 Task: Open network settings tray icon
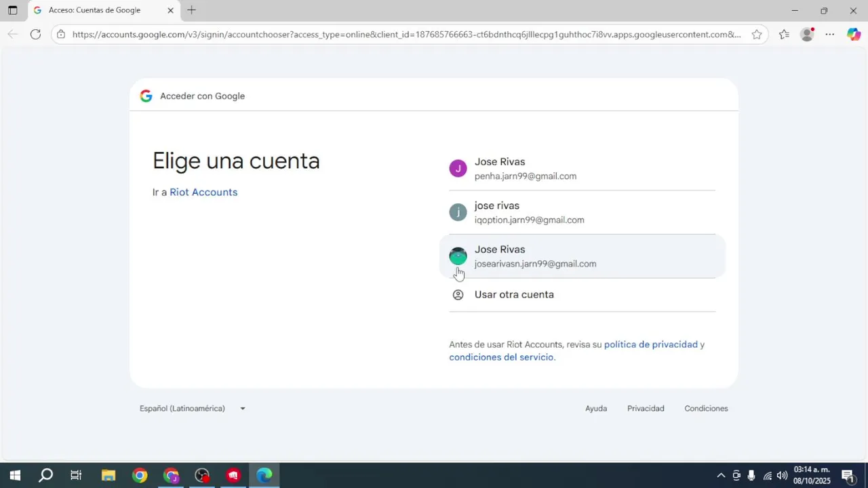click(767, 476)
